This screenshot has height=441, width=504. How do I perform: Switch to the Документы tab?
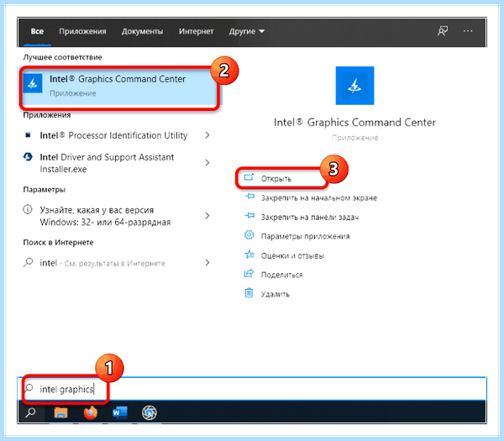coord(142,32)
